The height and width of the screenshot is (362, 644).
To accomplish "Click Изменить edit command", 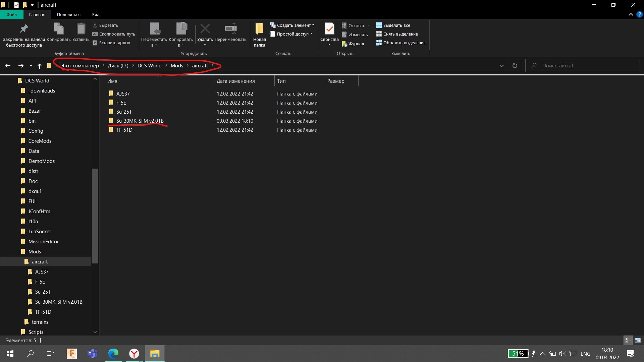I will [355, 35].
